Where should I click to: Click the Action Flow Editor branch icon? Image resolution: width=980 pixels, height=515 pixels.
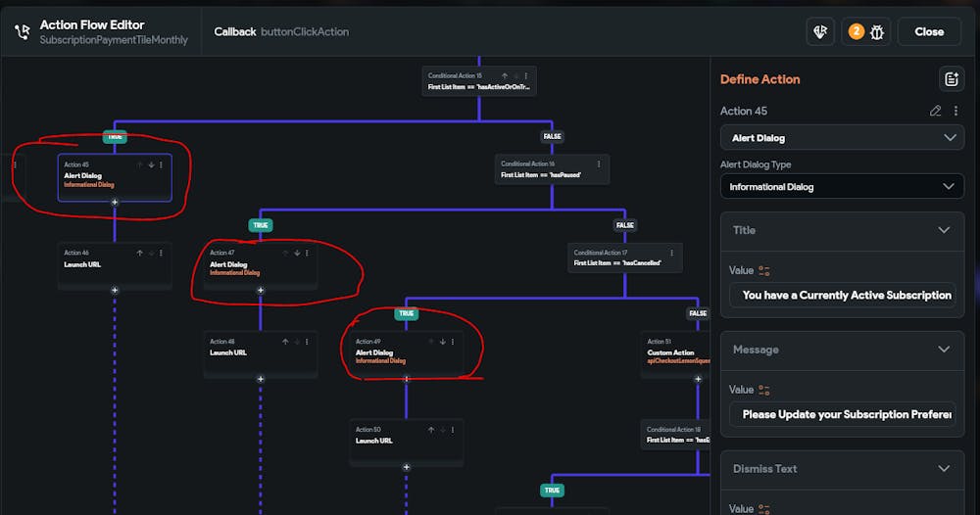23,32
